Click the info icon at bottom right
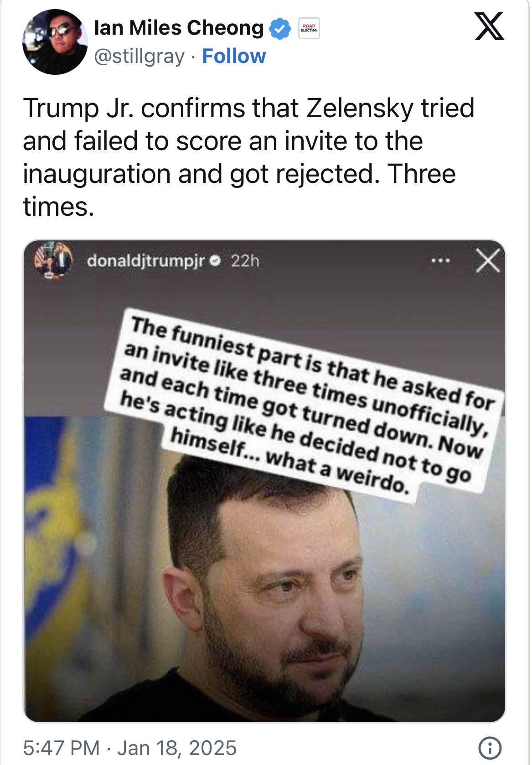The image size is (532, 765). (490, 748)
